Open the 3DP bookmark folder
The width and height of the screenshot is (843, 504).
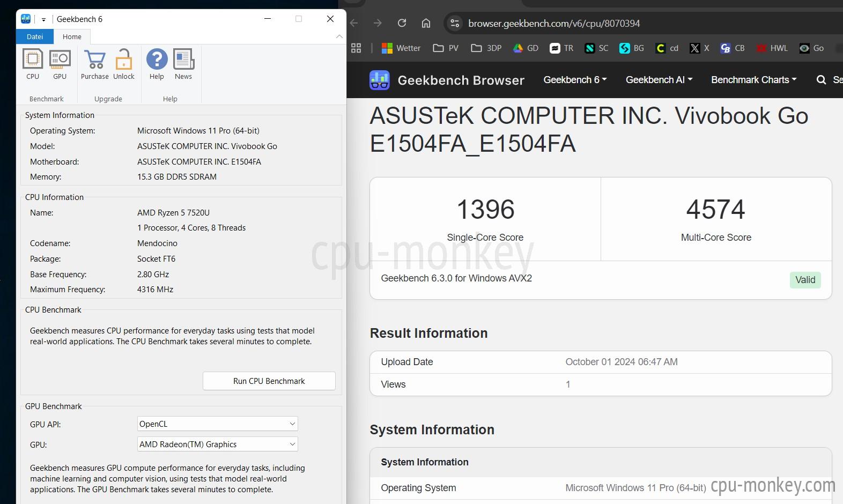[x=486, y=48]
